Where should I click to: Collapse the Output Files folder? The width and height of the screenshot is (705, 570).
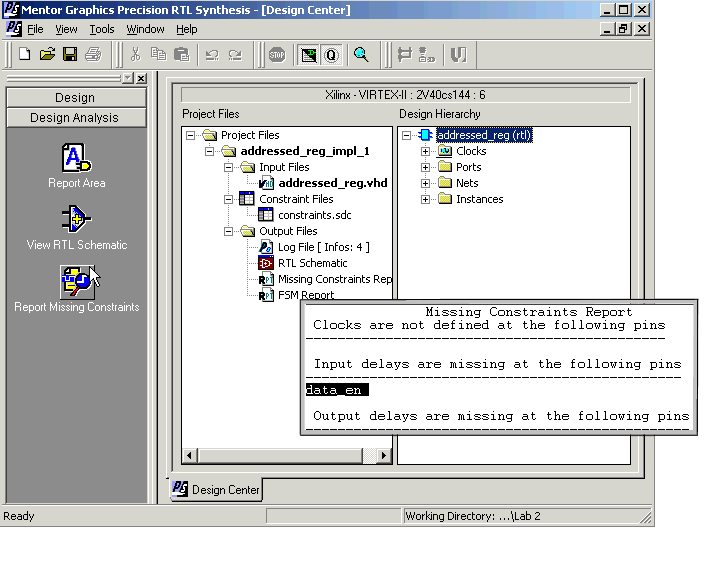tap(228, 231)
